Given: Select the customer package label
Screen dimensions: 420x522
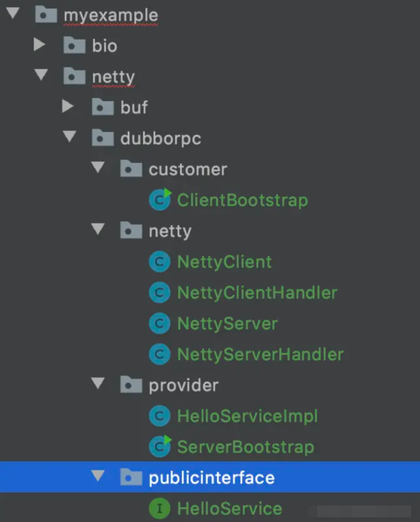Looking at the screenshot, I should 188,169.
